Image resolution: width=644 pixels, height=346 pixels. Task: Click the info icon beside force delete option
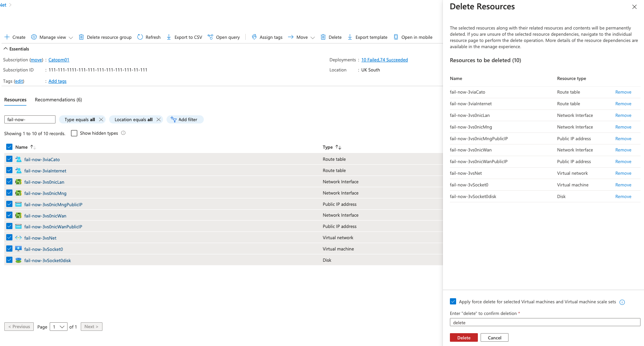pyautogui.click(x=622, y=302)
